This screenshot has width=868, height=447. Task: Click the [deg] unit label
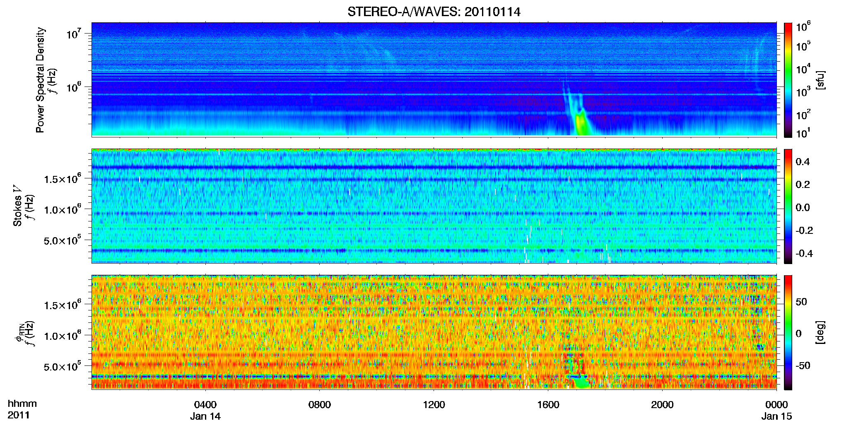pos(820,332)
